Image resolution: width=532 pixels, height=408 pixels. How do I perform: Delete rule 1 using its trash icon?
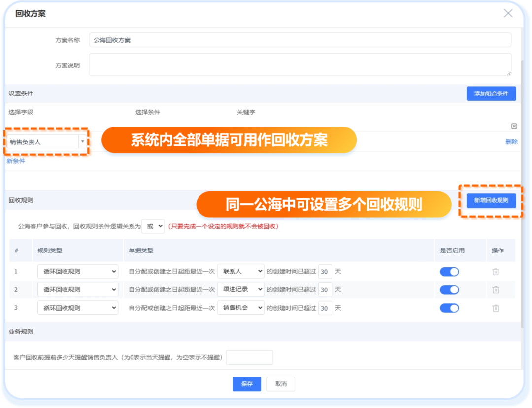(x=496, y=271)
